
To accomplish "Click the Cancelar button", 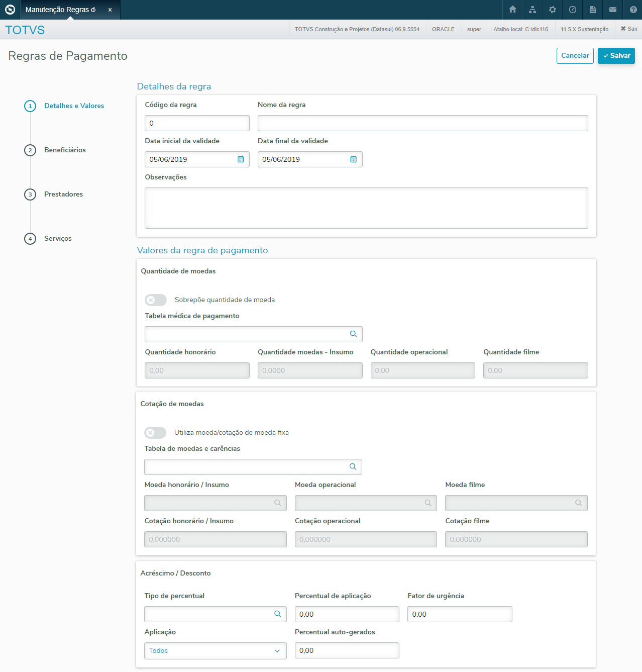I will pos(575,56).
